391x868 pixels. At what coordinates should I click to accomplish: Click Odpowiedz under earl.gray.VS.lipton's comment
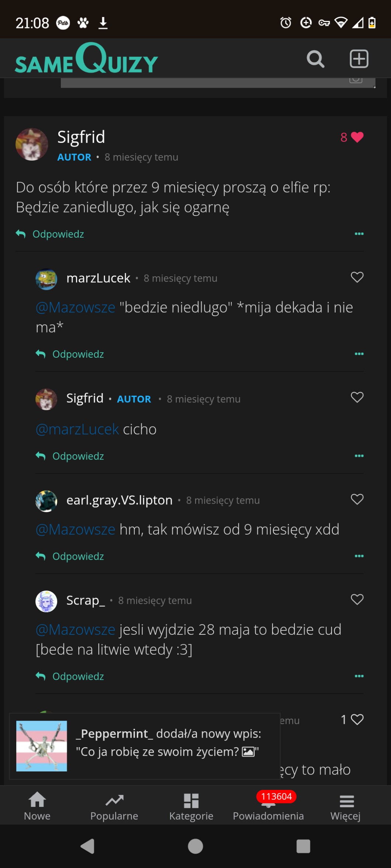[x=78, y=556]
